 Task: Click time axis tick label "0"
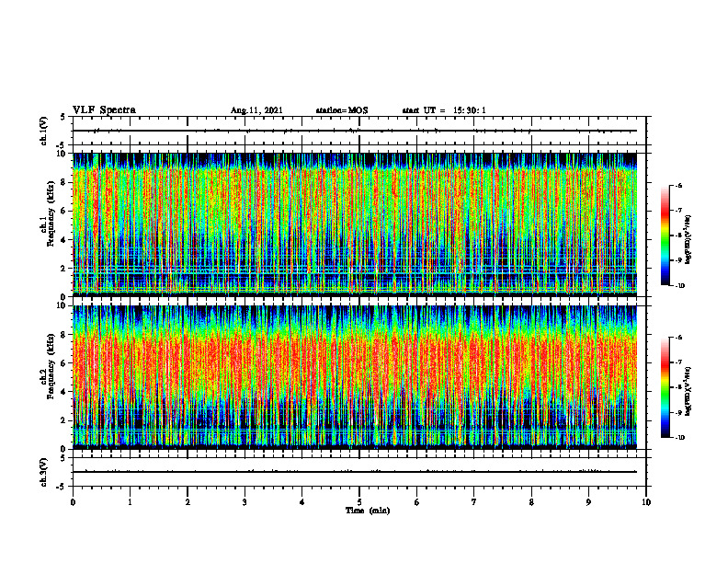pos(73,502)
